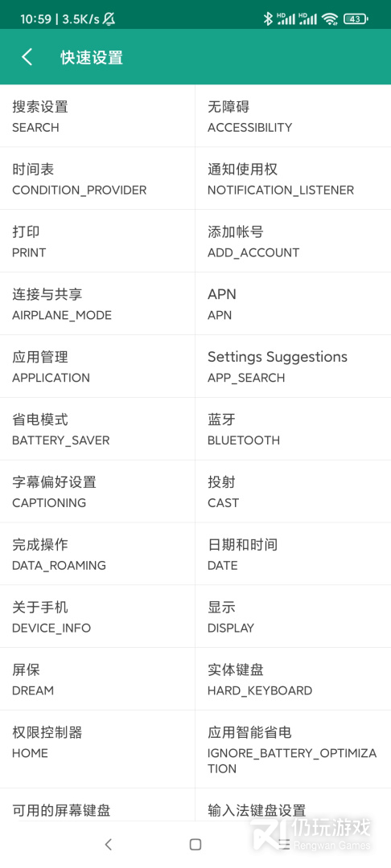Select 连接与共享 AIRPLANE_MODE entry
This screenshot has width=391, height=868.
pyautogui.click(x=97, y=303)
